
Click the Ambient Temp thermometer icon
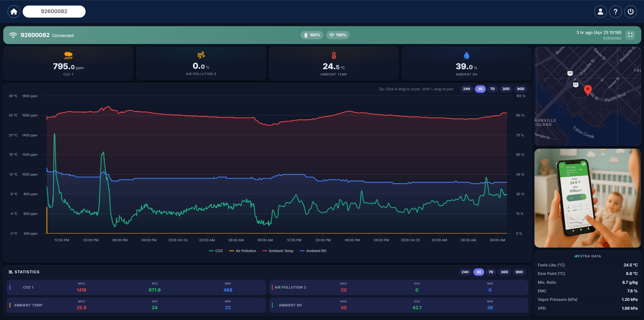point(334,55)
